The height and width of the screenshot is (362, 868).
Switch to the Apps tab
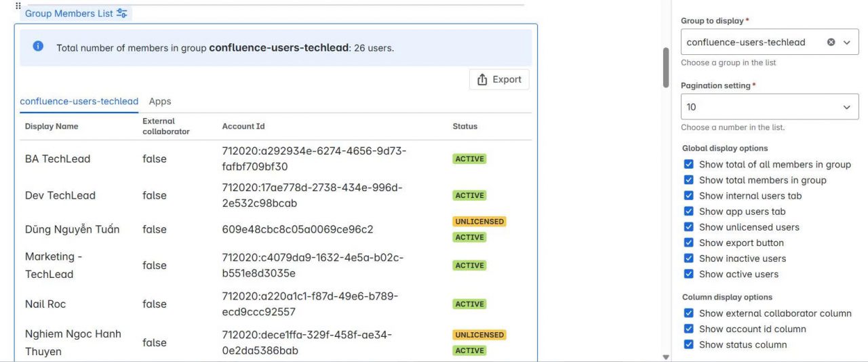coord(160,101)
